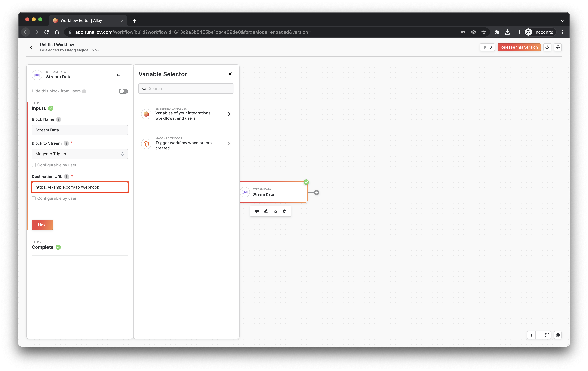588x371 pixels.
Task: Open the Step 2 Complete section
Action: click(x=43, y=247)
